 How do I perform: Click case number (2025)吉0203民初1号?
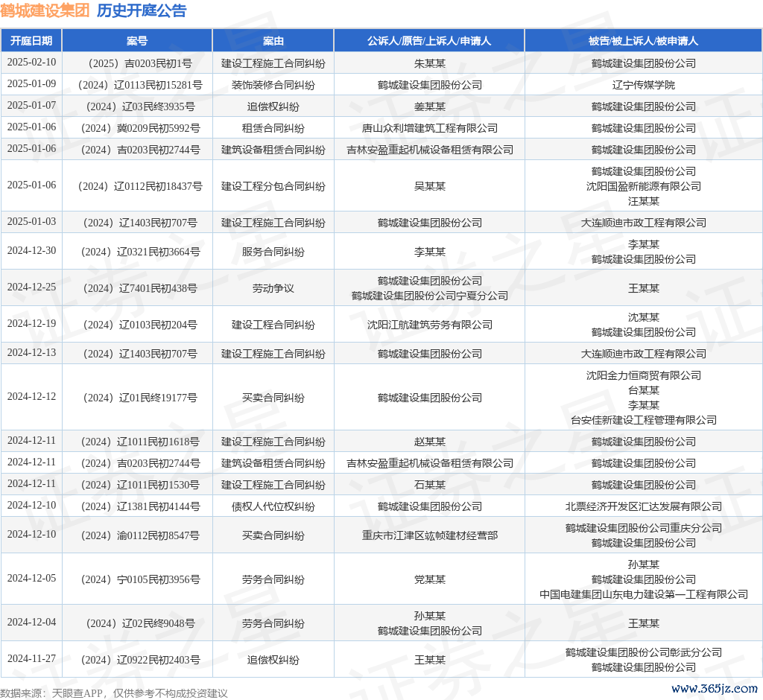140,63
